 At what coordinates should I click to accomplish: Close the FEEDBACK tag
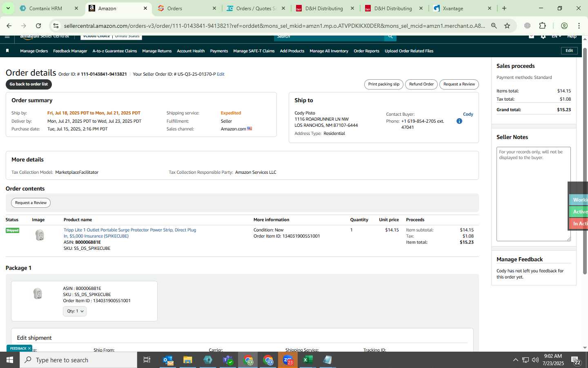29,348
